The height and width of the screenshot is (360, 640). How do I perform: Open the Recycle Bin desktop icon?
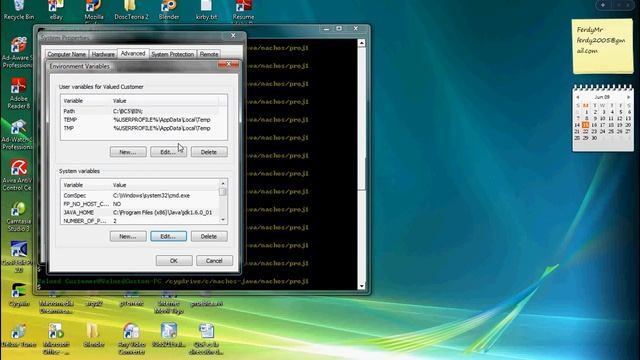coord(19,10)
